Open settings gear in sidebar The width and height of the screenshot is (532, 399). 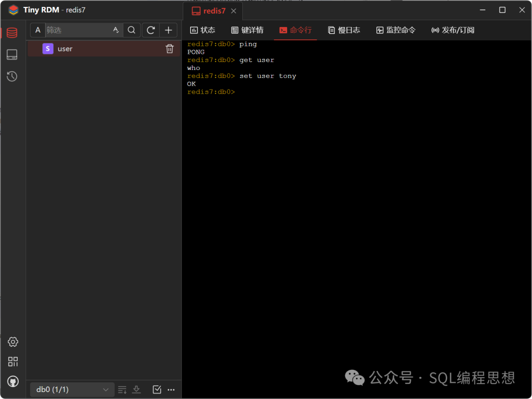[13, 342]
